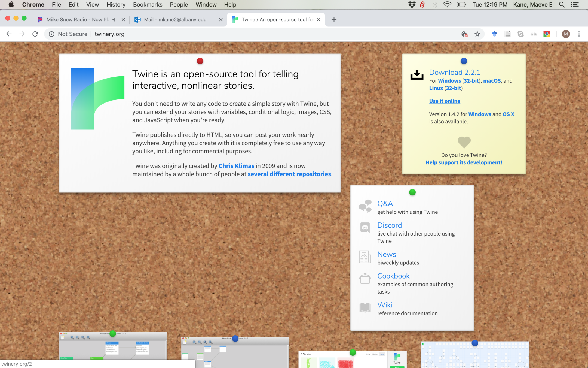Image resolution: width=588 pixels, height=368 pixels.
Task: Click the Use it online link
Action: [445, 101]
